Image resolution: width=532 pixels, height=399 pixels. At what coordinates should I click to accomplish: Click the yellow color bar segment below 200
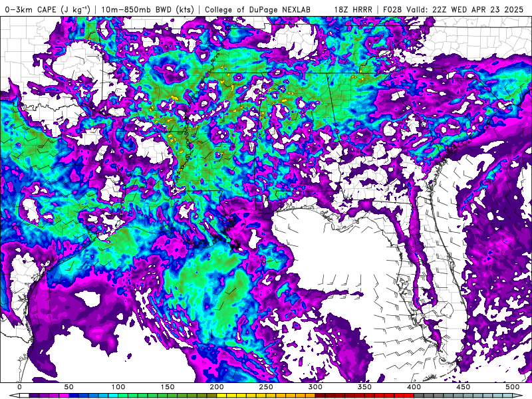pyautogui.click(x=221, y=396)
